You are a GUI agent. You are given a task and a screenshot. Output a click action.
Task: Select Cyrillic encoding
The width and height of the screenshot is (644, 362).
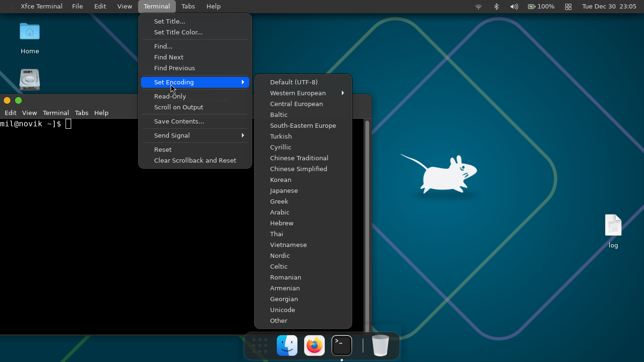point(303,147)
